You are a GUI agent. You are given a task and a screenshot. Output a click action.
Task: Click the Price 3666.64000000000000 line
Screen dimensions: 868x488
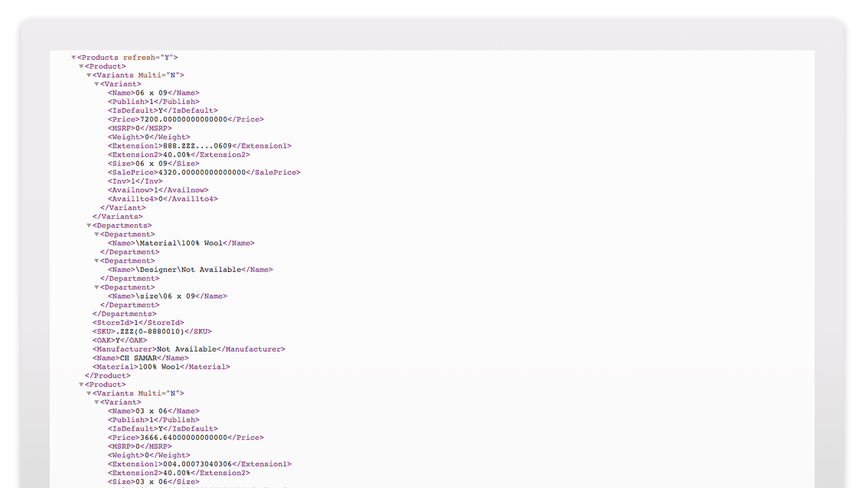[x=186, y=437]
